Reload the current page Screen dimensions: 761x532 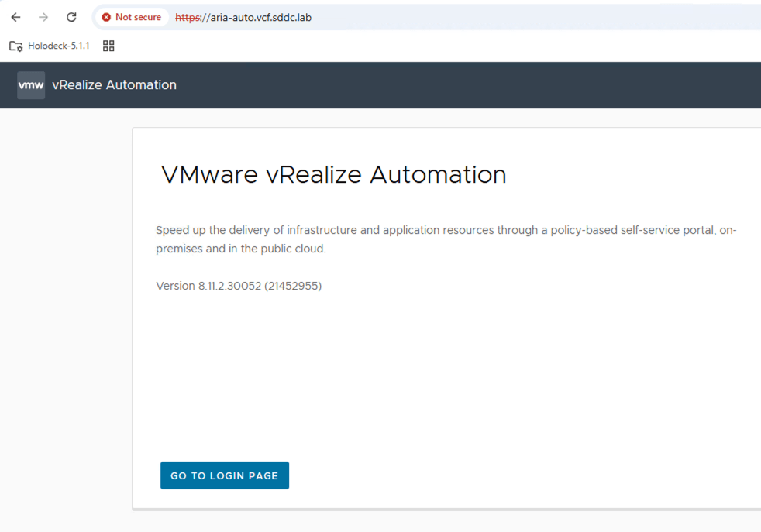tap(71, 17)
